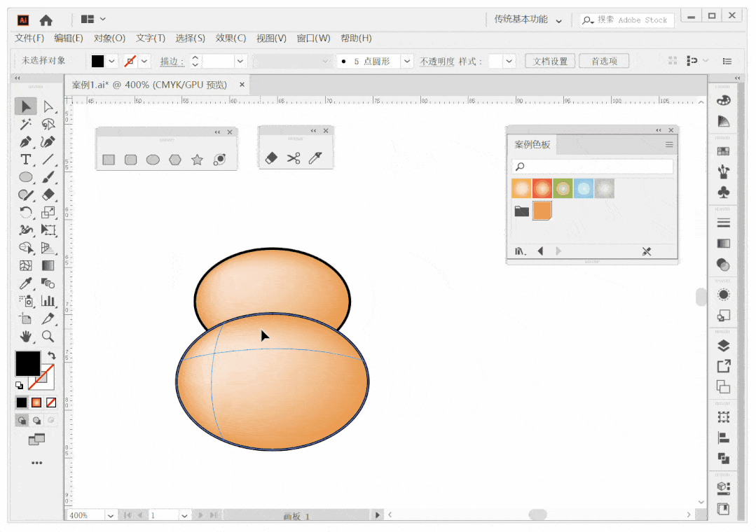Pick the blue gradient swatch
Screen dimensions: 756x532
point(584,188)
